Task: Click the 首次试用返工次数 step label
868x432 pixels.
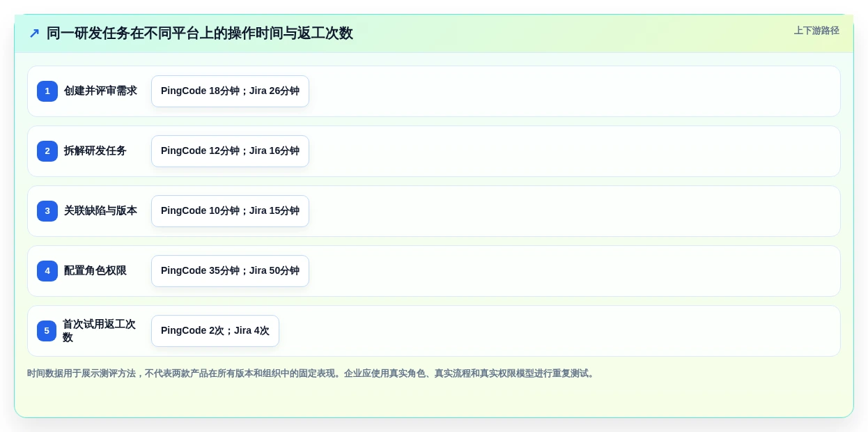Action: [x=100, y=331]
